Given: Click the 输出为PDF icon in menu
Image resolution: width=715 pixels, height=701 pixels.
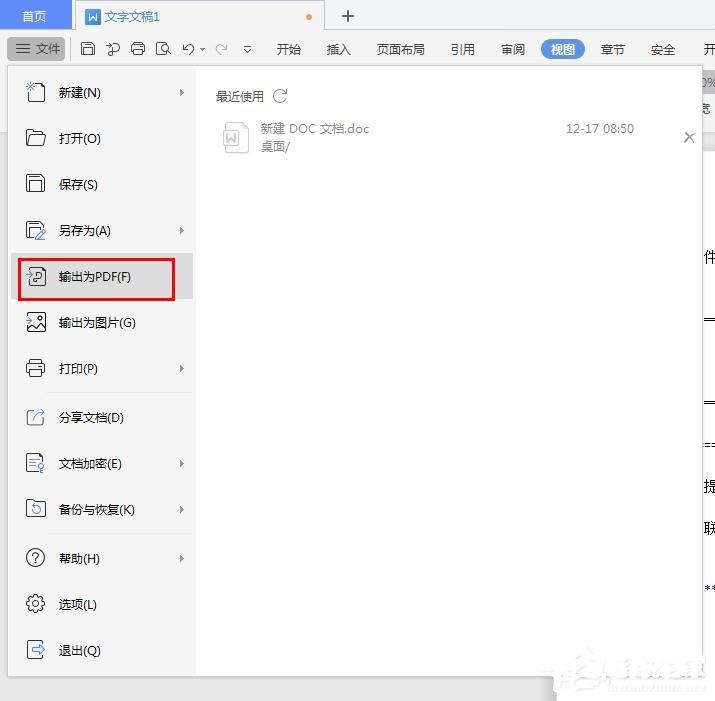Looking at the screenshot, I should click(x=36, y=276).
